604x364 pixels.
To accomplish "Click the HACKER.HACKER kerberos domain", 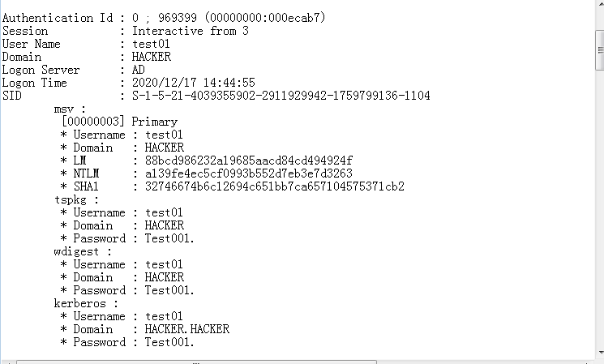I will (x=187, y=329).
